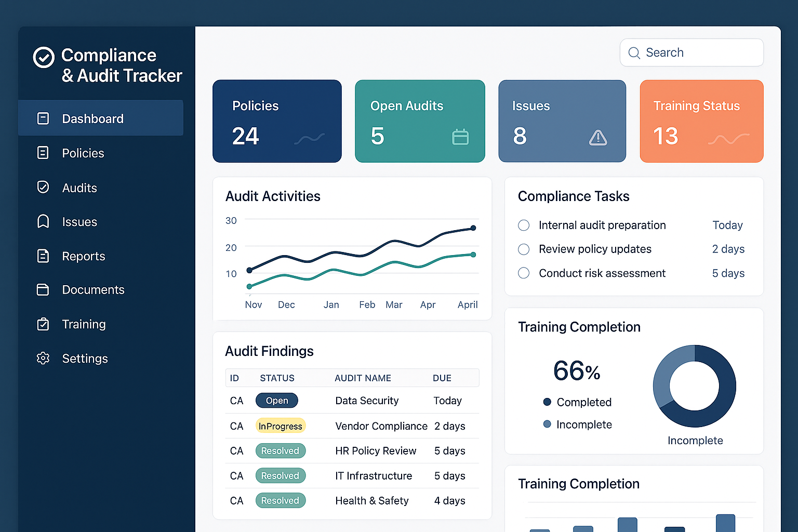Click the Incomplete legend dot
Viewport: 798px width, 532px height.
click(x=547, y=424)
